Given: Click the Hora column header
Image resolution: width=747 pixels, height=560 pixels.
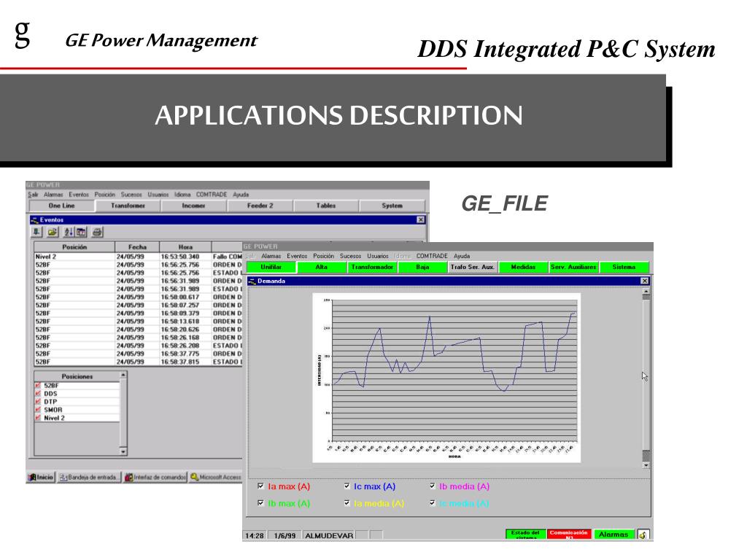Looking at the screenshot, I should coord(185,247).
